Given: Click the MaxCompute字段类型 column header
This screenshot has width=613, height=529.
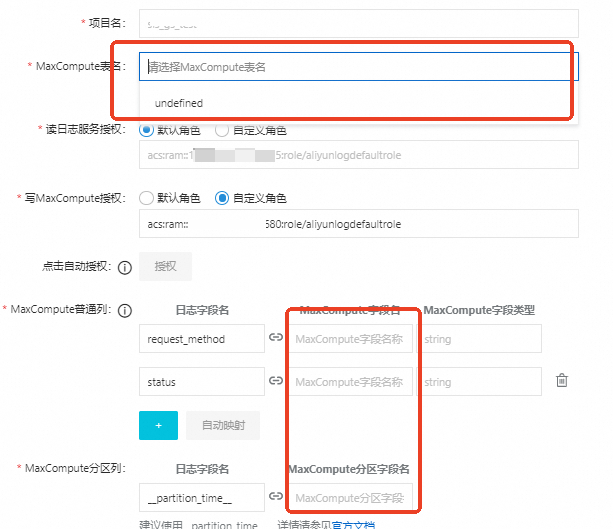Looking at the screenshot, I should click(479, 310).
